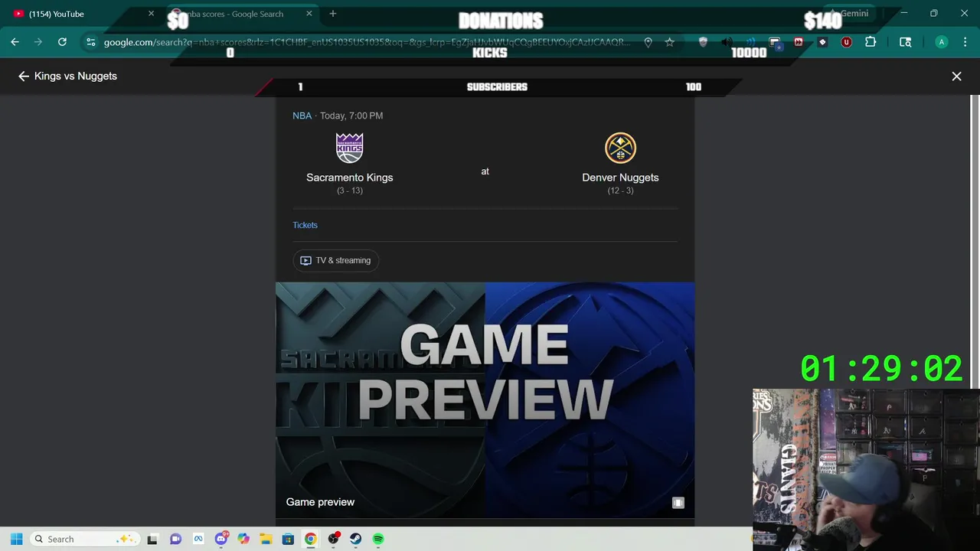Screen dimensions: 980x551
Task: Open Spotify from the taskbar
Action: (x=378, y=539)
